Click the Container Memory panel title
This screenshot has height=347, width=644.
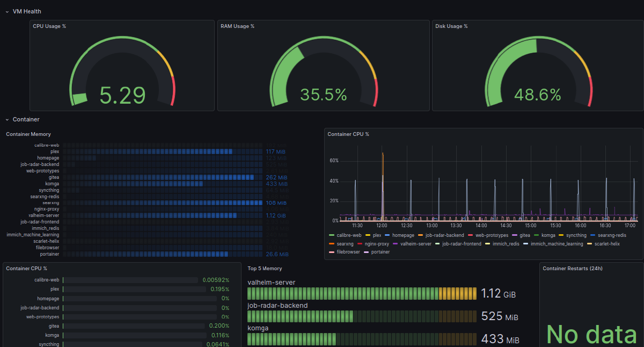point(28,134)
